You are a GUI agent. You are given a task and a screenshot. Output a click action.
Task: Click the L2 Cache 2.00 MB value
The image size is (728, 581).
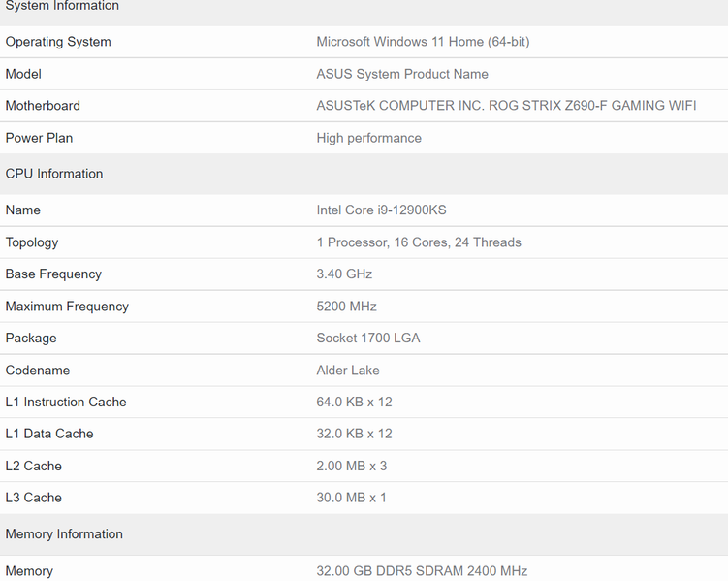tap(352, 466)
